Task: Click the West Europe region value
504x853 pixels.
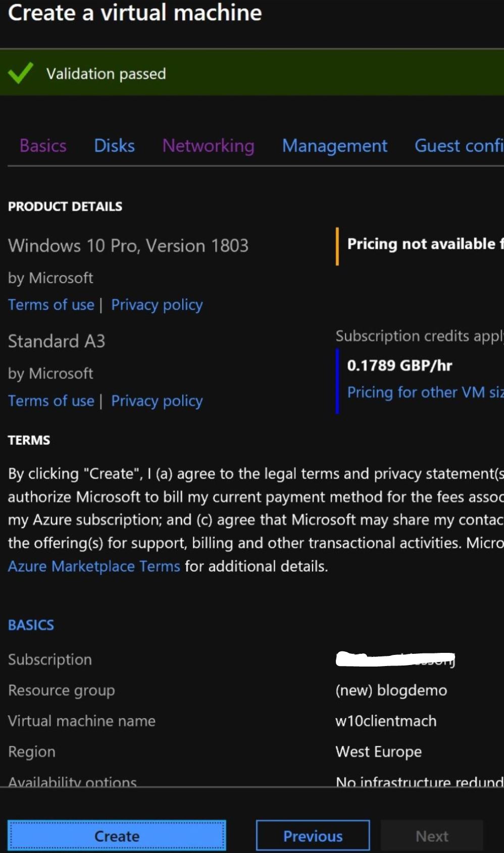Action: pos(378,752)
